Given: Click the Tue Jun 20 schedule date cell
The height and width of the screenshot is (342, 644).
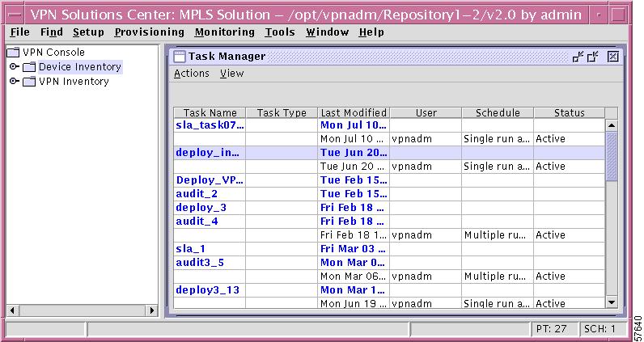Looking at the screenshot, I should point(354,167).
